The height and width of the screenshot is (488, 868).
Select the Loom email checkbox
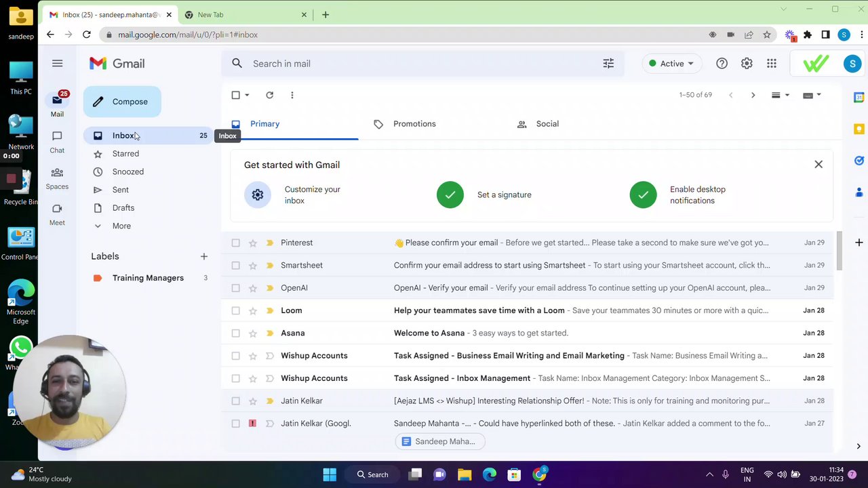point(235,310)
